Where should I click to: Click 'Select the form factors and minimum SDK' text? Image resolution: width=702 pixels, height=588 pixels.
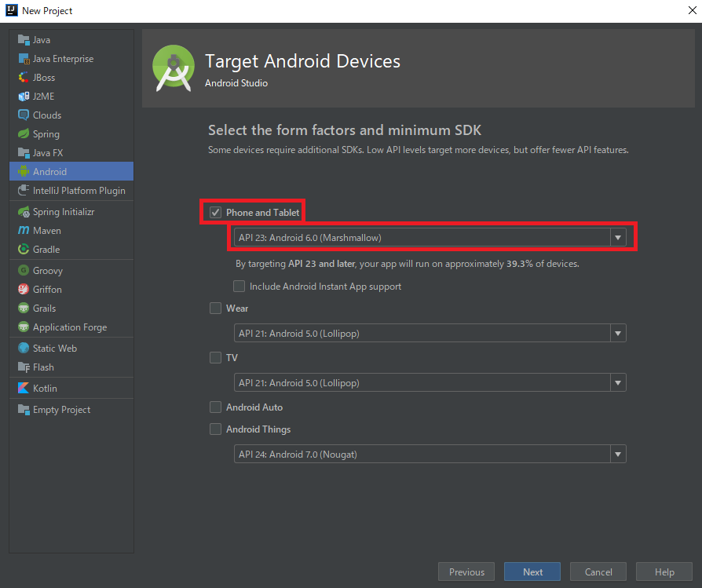(x=345, y=130)
